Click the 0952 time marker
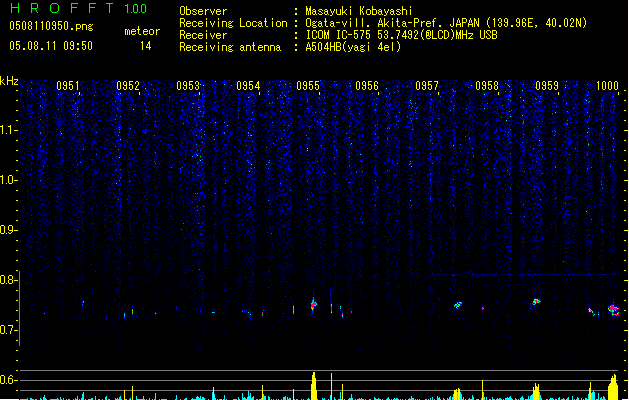Viewport: 629px width, 400px height. (x=128, y=86)
